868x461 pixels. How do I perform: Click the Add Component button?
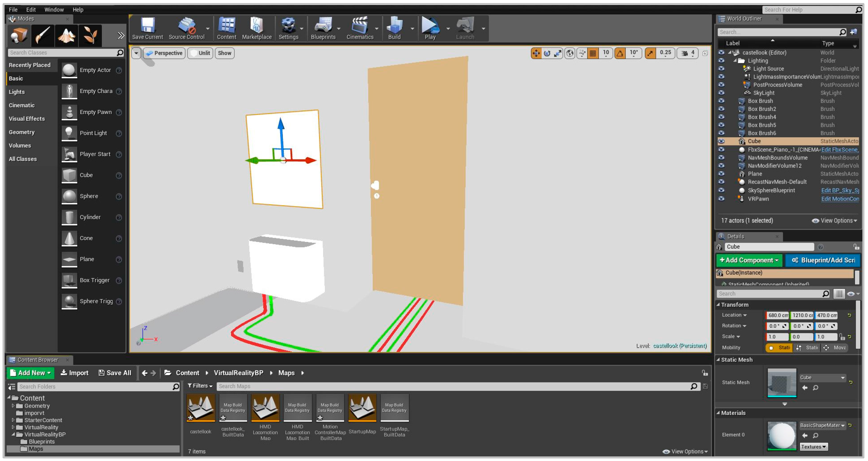click(749, 260)
